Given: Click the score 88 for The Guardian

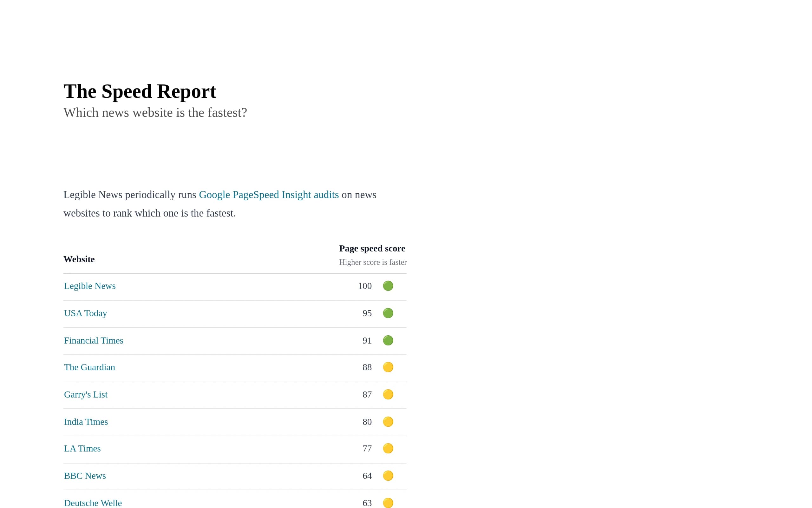Looking at the screenshot, I should click(x=367, y=367).
